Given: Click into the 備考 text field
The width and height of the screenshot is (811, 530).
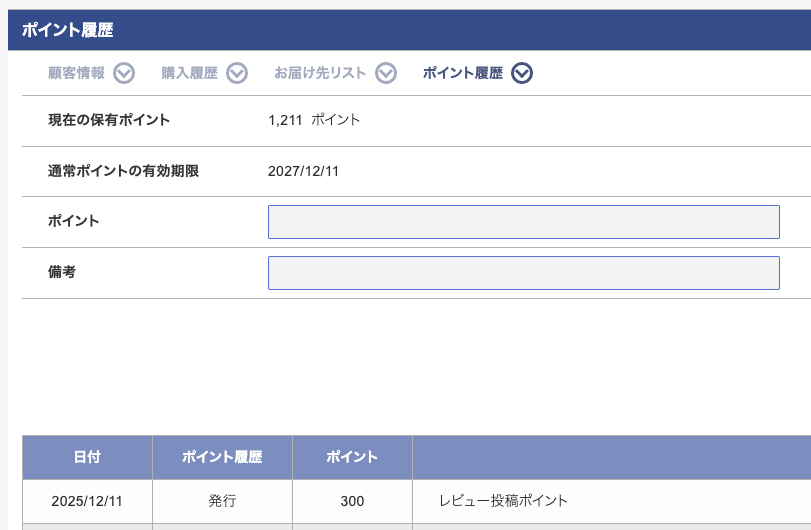Looking at the screenshot, I should (523, 273).
